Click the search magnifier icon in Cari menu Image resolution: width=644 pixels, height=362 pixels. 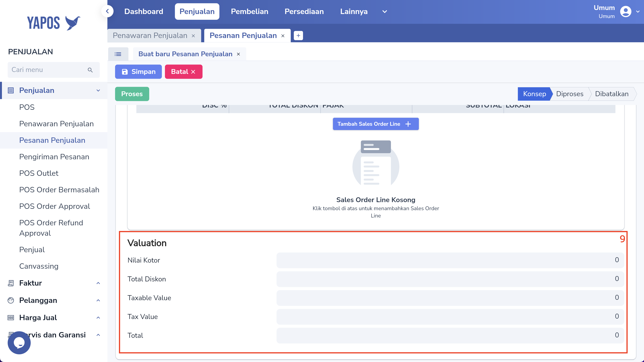click(x=90, y=70)
